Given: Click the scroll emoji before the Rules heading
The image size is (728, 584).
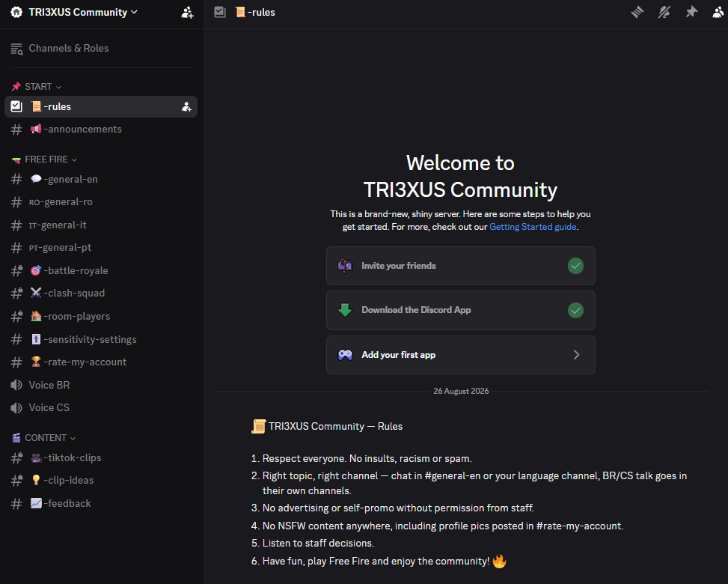Looking at the screenshot, I should coord(259,426).
